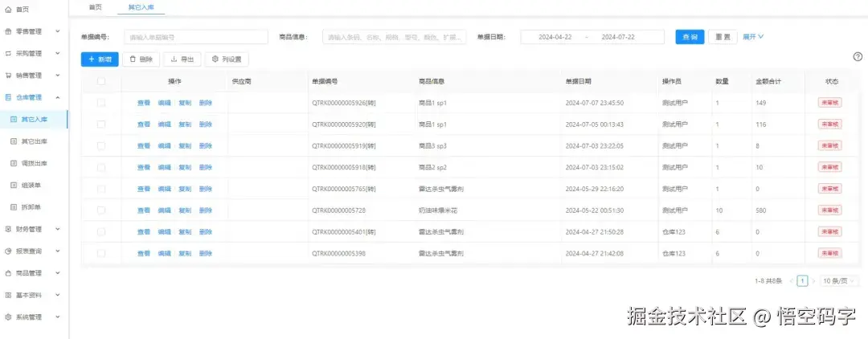This screenshot has height=339, width=868.
Task: Collapse 仓库管理 with its up chevron
Action: click(58, 97)
